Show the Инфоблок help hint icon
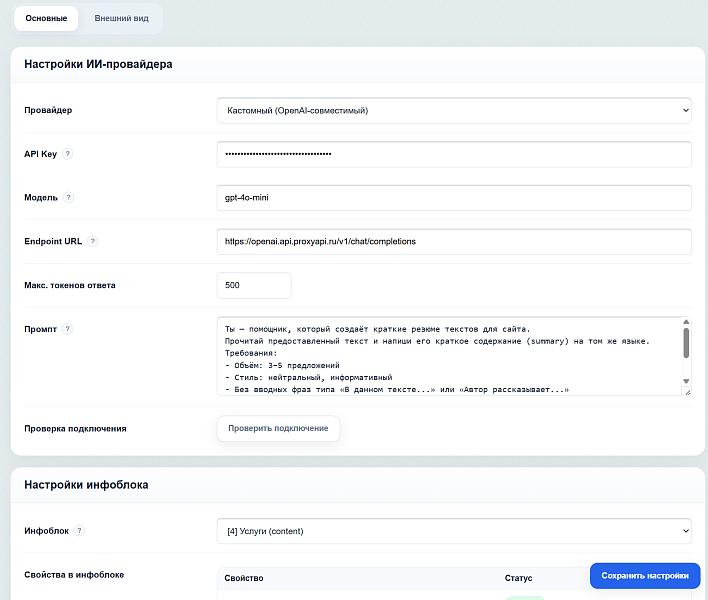Image resolution: width=708 pixels, height=600 pixels. point(79,530)
